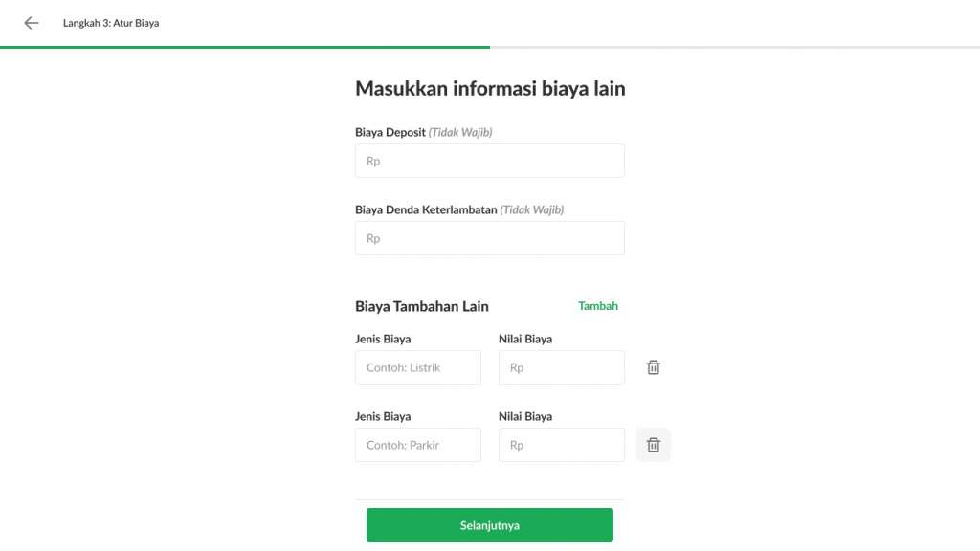Focus the Biaya Deposit input field
The image size is (980, 551).
tap(489, 161)
